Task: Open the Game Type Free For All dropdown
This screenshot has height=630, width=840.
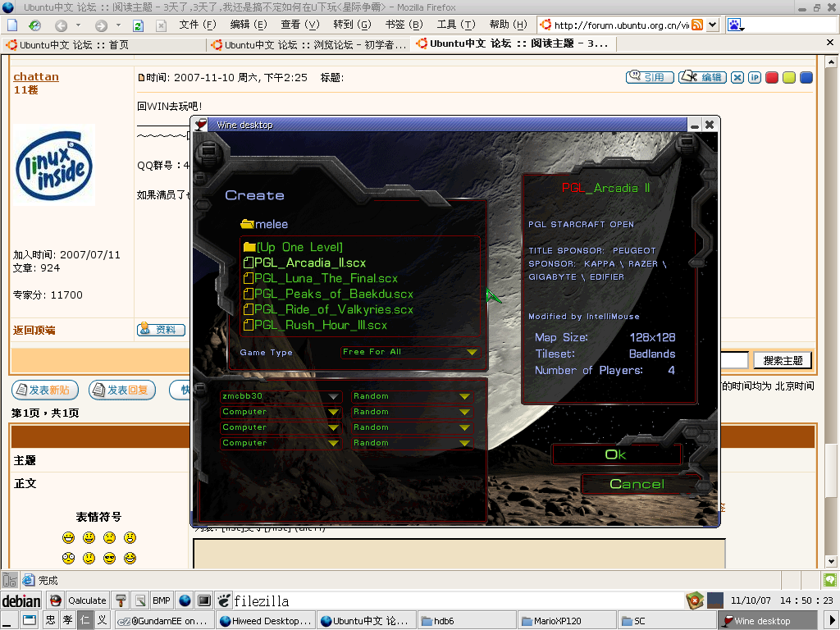Action: point(410,352)
